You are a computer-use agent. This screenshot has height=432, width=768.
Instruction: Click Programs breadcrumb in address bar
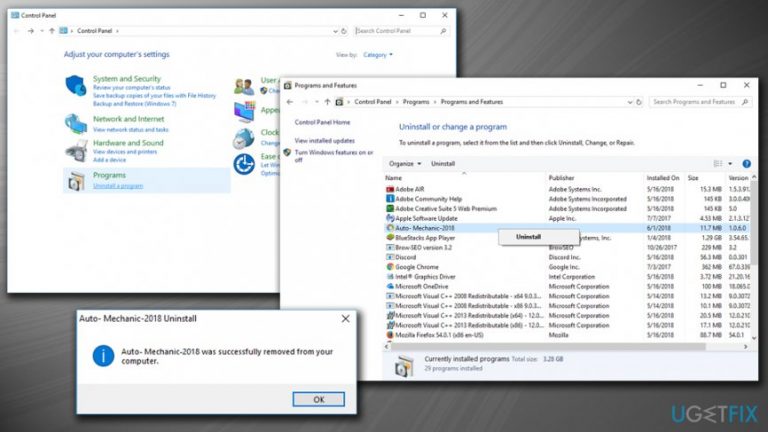416,102
